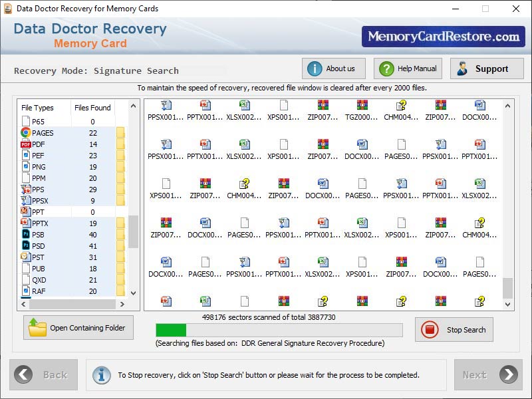This screenshot has height=399, width=532.
Task: Click the info icon near the status message
Action: (101, 375)
